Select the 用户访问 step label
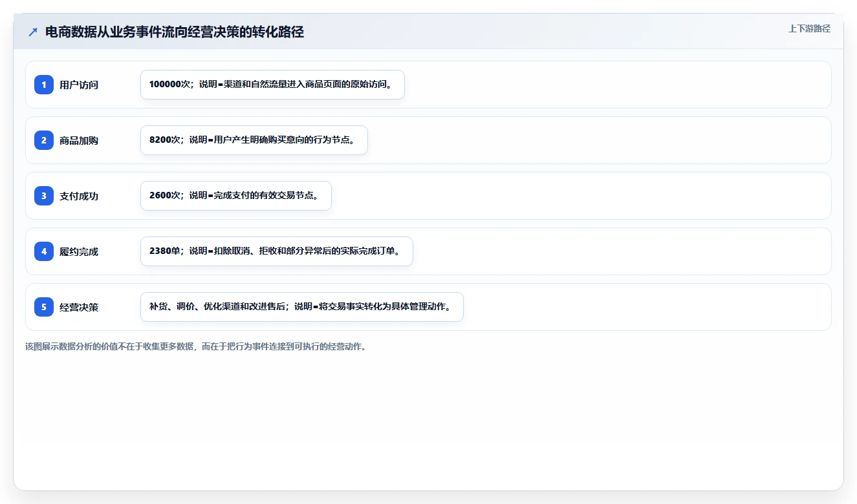Viewport: 857px width, 504px height. pyautogui.click(x=79, y=85)
